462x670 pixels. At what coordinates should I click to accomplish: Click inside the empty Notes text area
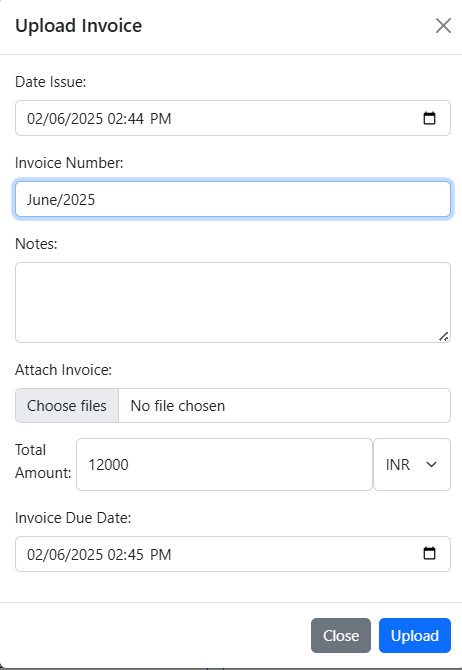[x=233, y=303]
